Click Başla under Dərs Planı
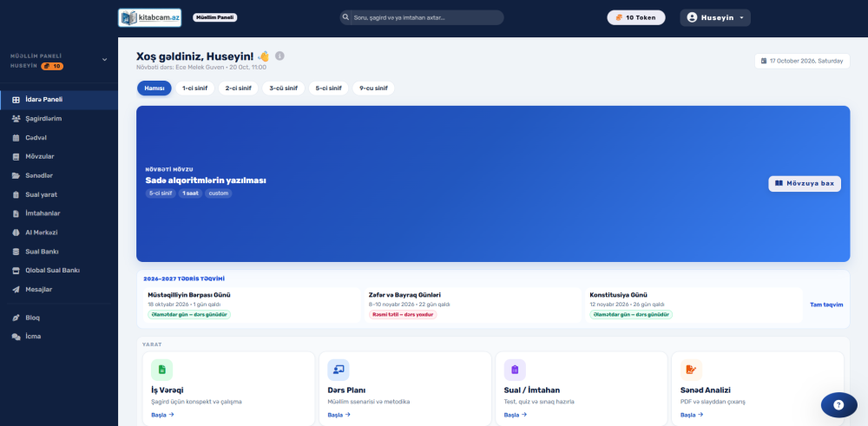This screenshot has width=868, height=426. coord(339,415)
